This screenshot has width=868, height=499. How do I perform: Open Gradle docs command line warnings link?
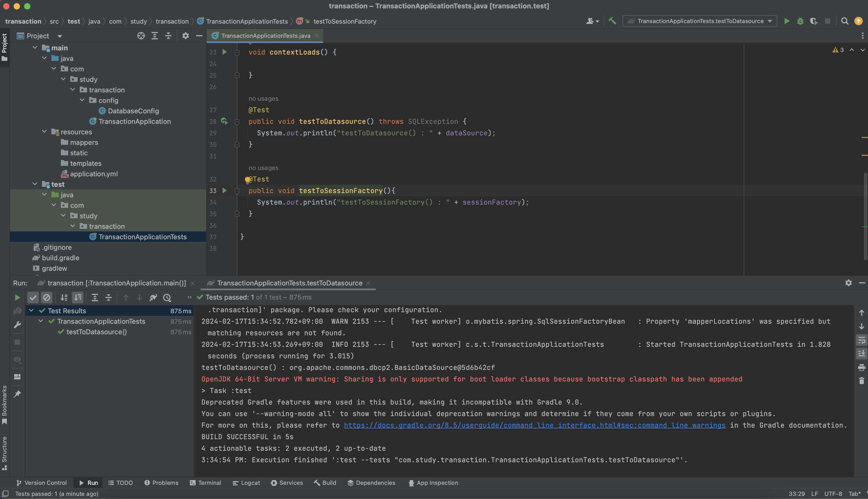tap(534, 425)
